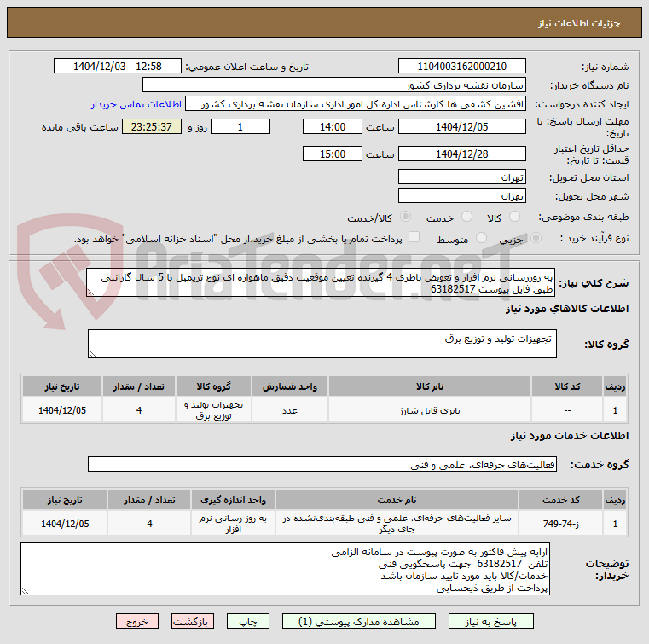Click the کد خدمت column header

point(561,500)
